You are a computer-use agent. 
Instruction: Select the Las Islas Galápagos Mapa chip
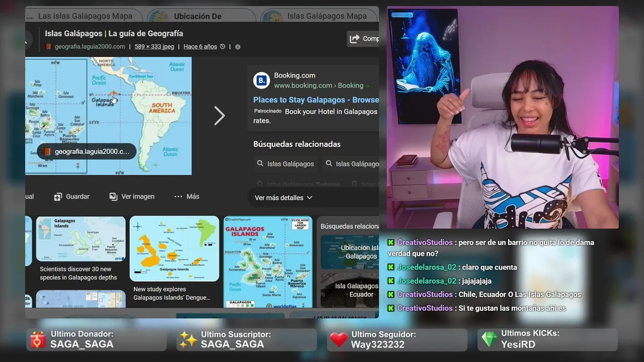tap(85, 16)
